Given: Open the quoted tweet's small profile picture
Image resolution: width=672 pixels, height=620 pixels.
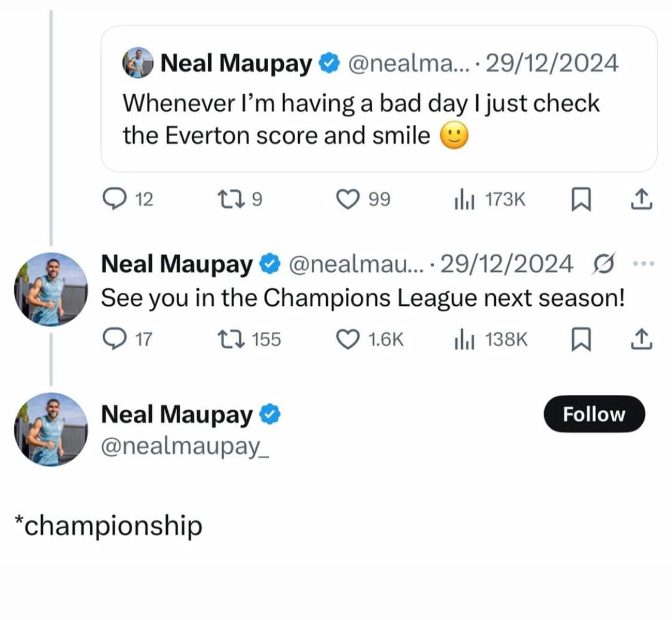Looking at the screenshot, I should 137,63.
